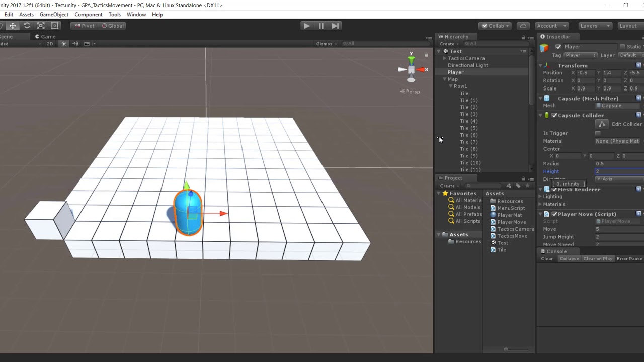
Task: Click the Step frame button
Action: coord(335,26)
